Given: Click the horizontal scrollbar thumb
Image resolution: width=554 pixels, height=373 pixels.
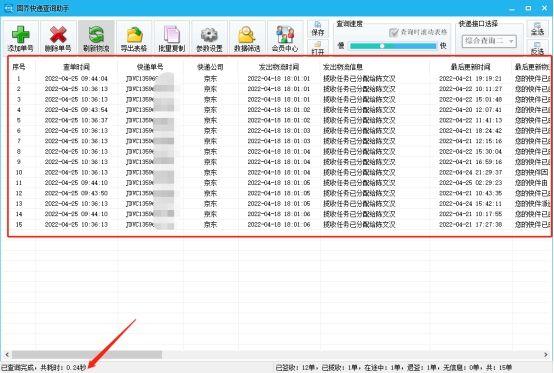Looking at the screenshot, I should coord(87,354).
